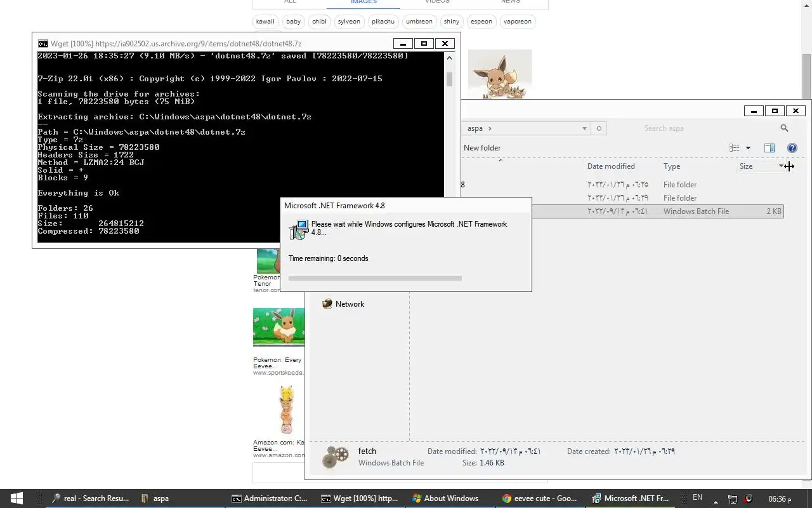
Task: Click the Network icon in the navigation pane
Action: 327,304
